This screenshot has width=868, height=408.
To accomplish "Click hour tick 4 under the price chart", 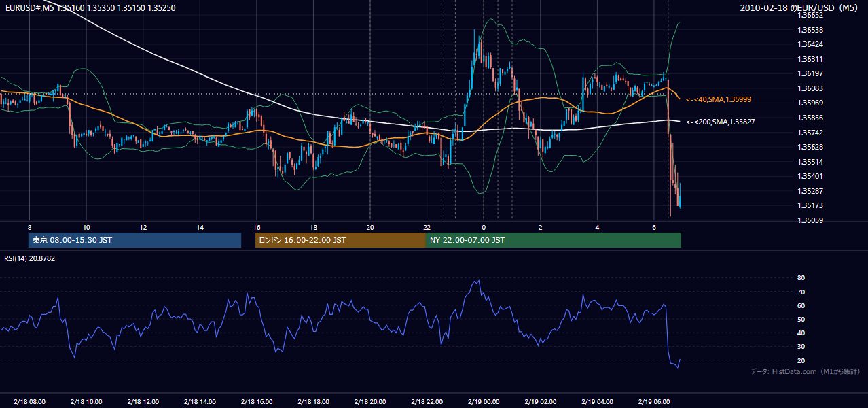I will click(597, 227).
